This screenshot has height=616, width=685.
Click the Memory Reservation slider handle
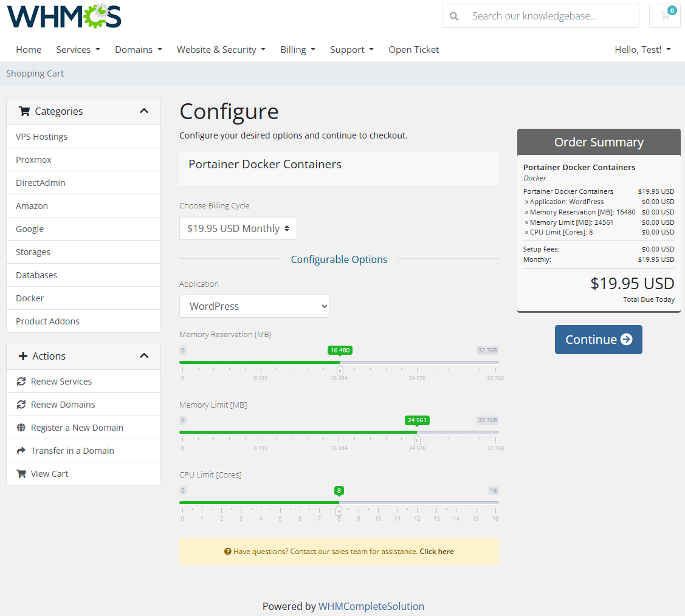coord(339,371)
